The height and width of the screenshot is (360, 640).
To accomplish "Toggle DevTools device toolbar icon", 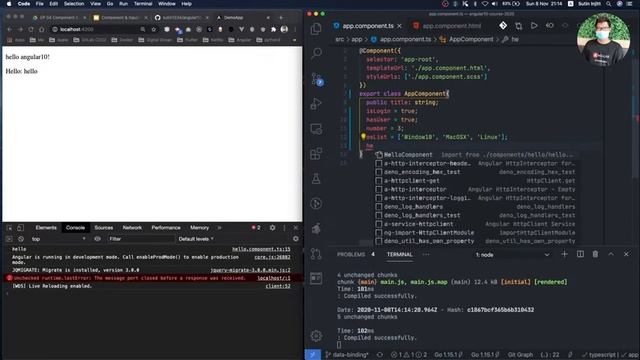I will pos(20,228).
